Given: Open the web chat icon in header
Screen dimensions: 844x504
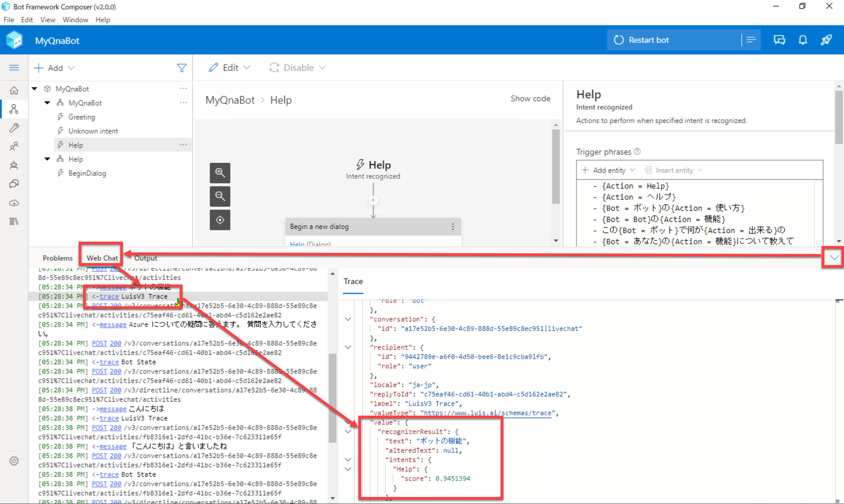Looking at the screenshot, I should (x=779, y=40).
